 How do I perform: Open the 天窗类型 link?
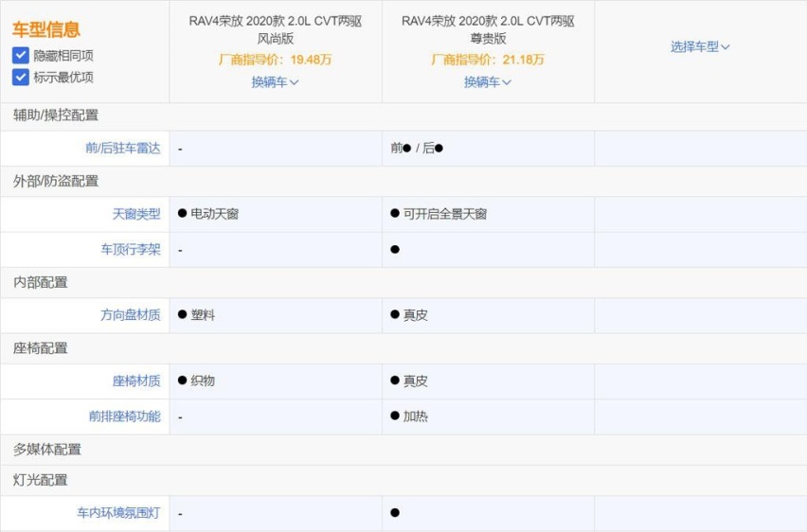pyautogui.click(x=136, y=214)
